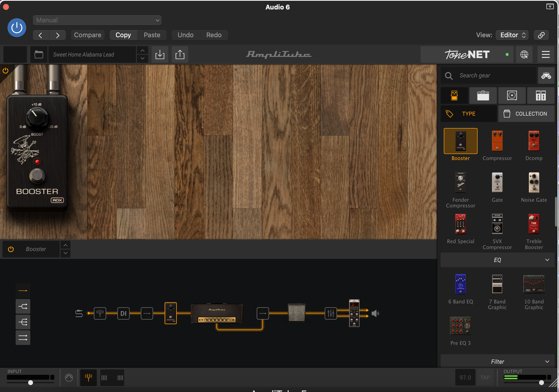
Task: Click the Booster slot down chevron
Action: [x=65, y=253]
